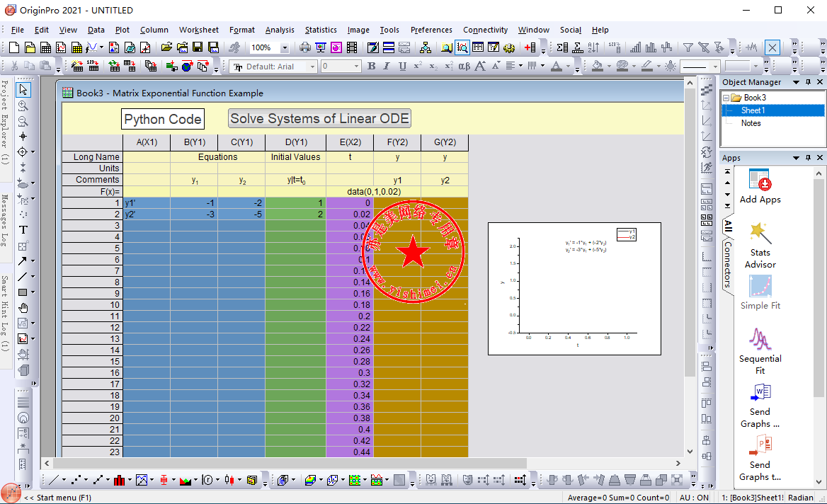Open the Apps panel options arrow
This screenshot has height=504, width=827.
coord(796,158)
